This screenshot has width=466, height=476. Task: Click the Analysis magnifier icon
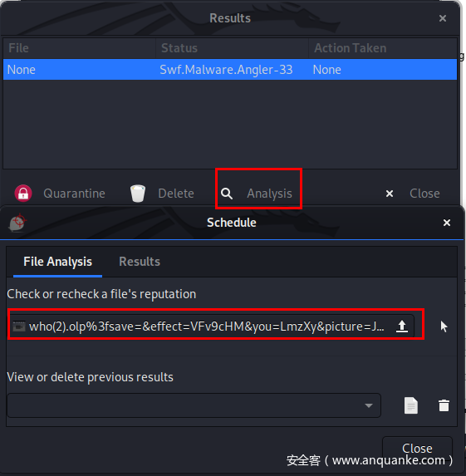tap(227, 194)
